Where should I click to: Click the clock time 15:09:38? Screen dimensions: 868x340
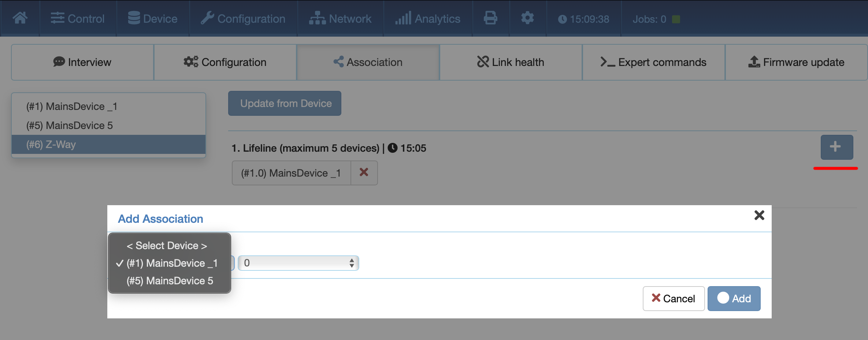[583, 19]
